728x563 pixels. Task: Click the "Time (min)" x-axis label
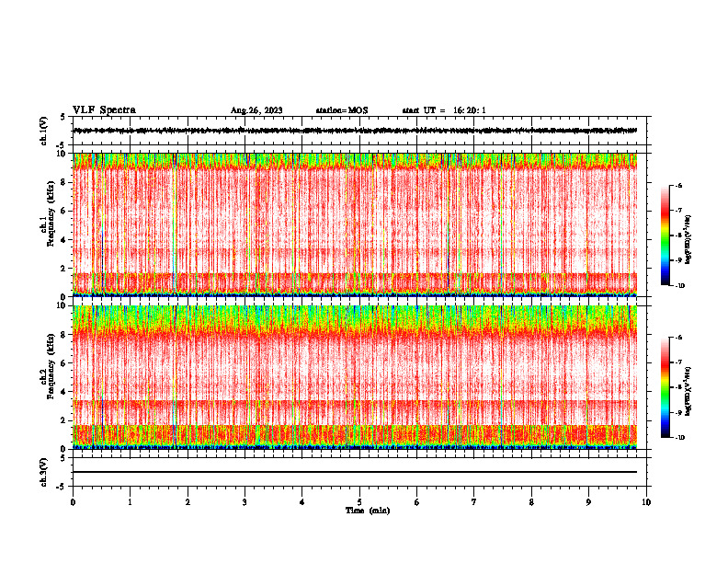[368, 511]
